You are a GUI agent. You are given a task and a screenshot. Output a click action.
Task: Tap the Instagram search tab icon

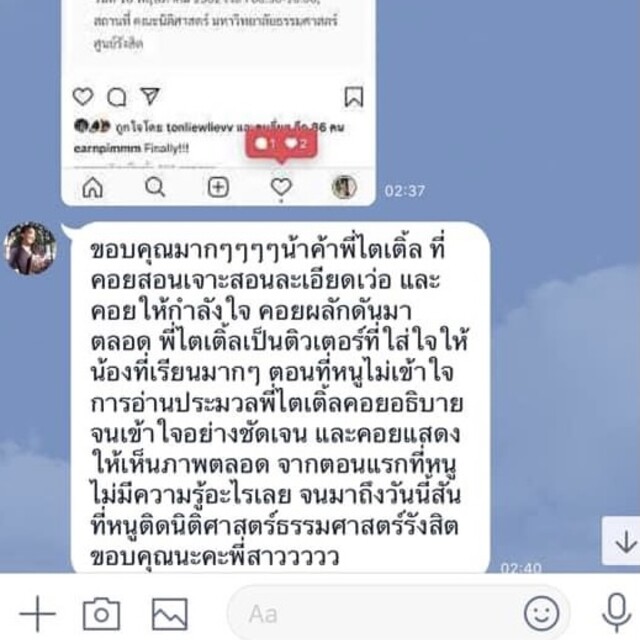pos(155,187)
